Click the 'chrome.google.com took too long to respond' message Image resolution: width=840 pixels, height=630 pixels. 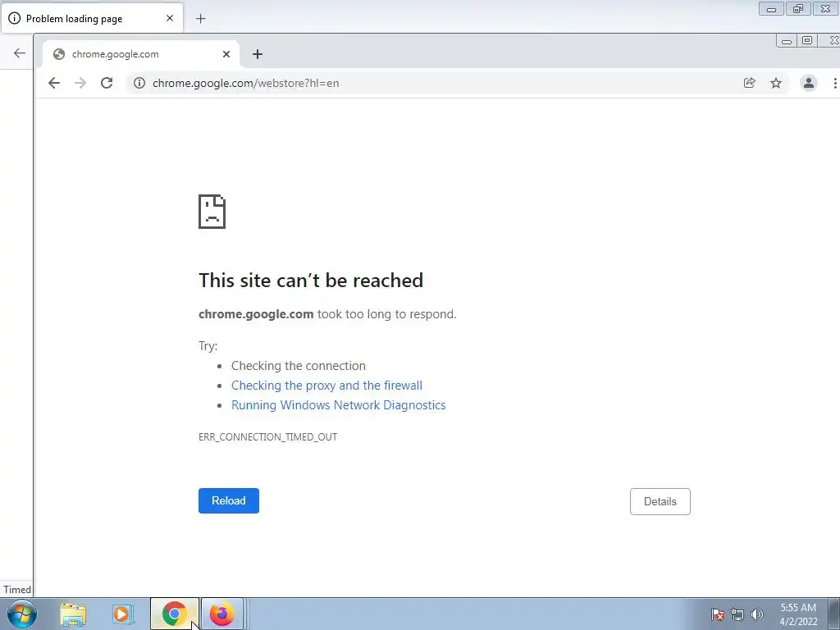(328, 314)
